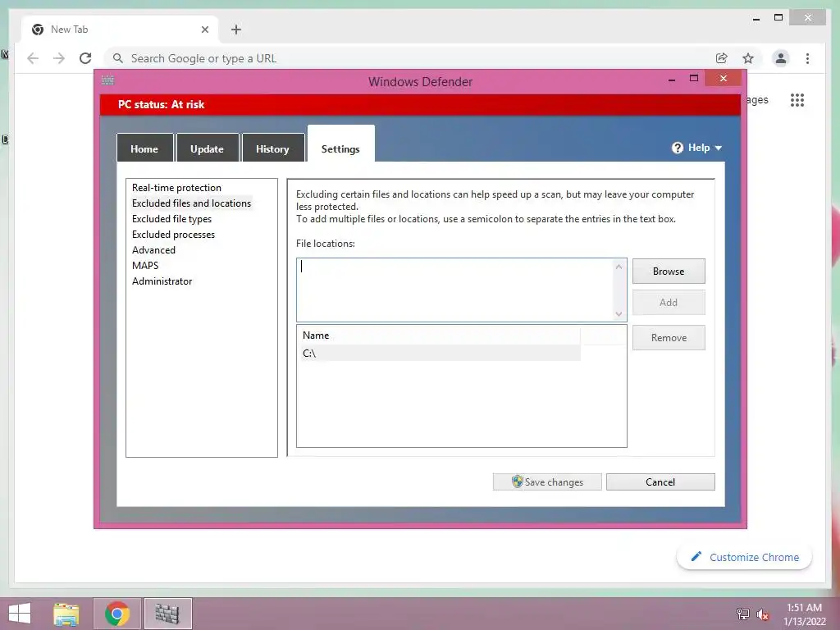Open Administrator settings category

pos(162,281)
